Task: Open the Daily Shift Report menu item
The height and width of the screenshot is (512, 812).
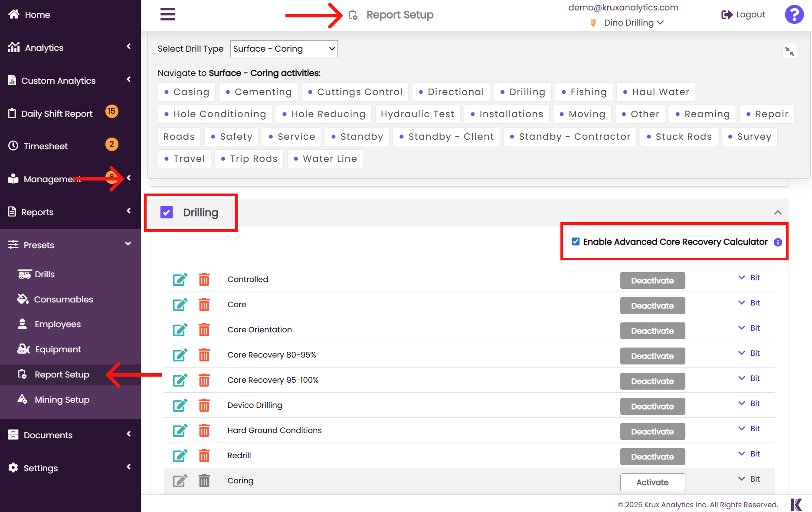Action: pos(57,114)
